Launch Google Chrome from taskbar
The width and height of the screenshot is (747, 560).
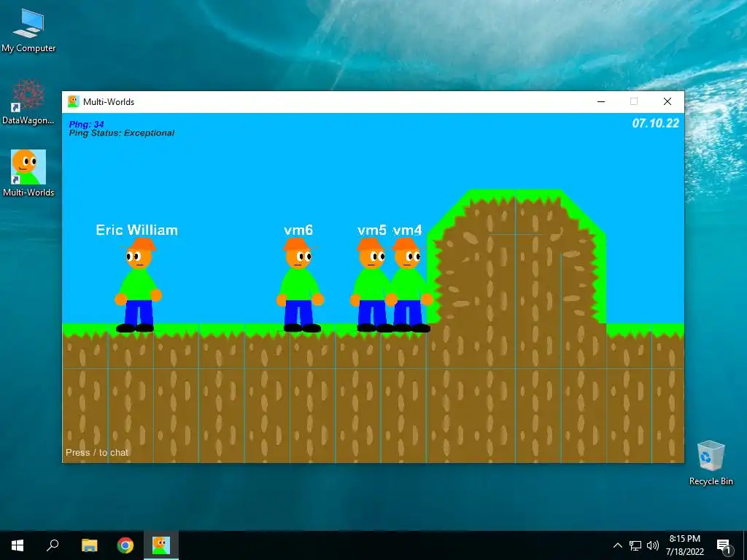125,545
